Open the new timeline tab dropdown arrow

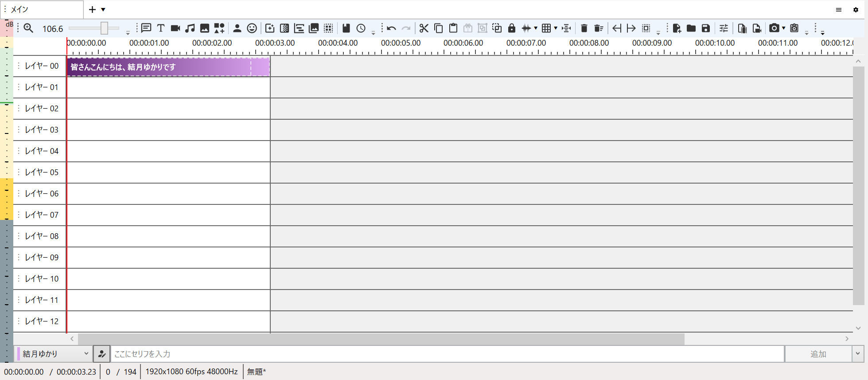(x=103, y=10)
